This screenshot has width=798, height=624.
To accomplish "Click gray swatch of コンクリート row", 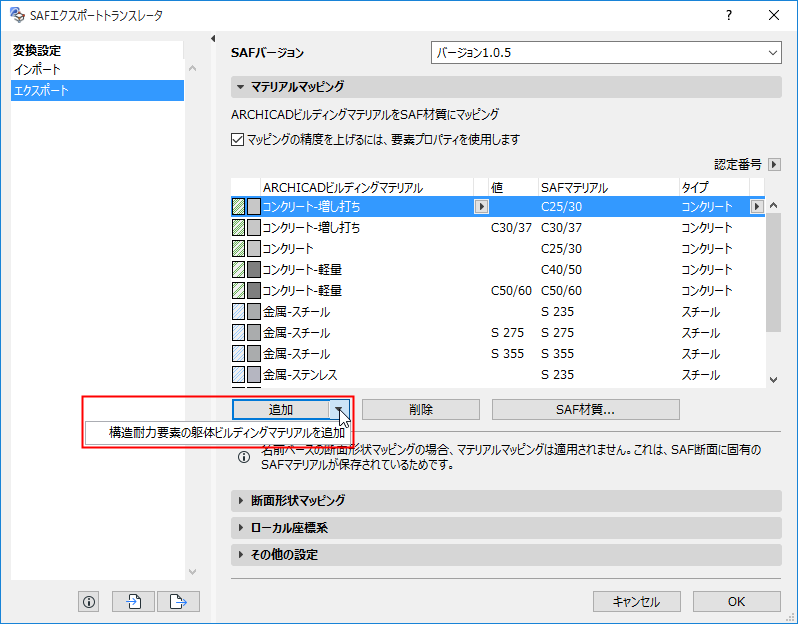I will coord(253,248).
